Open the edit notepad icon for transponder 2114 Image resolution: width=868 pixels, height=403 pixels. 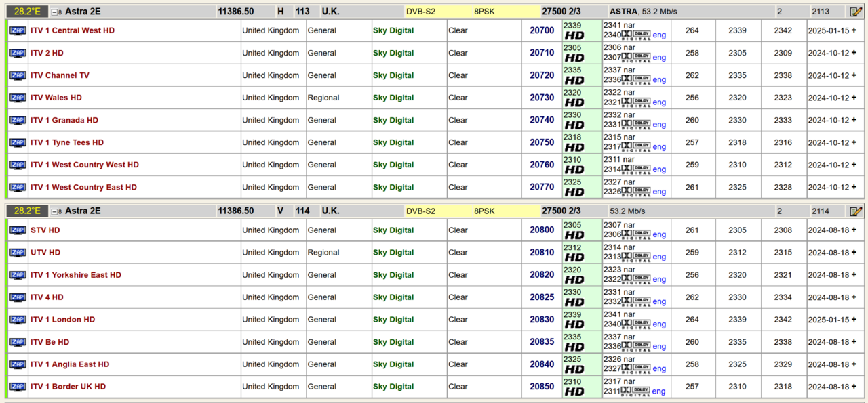(856, 211)
